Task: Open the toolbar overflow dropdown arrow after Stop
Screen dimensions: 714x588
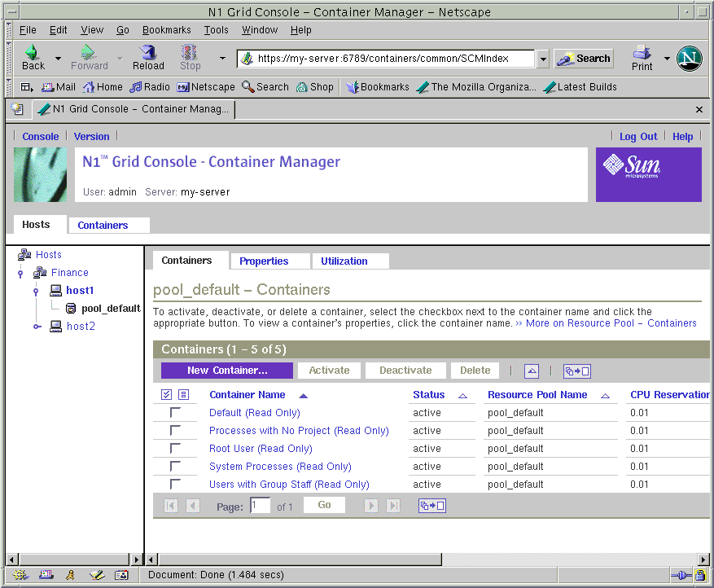Action: (222, 59)
